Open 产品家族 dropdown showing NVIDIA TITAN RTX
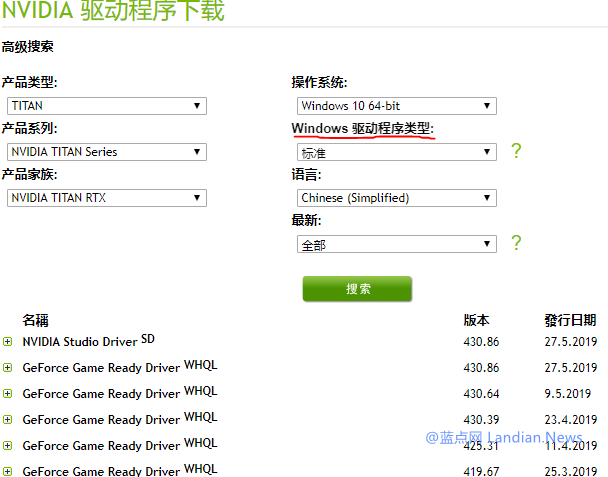 106,197
